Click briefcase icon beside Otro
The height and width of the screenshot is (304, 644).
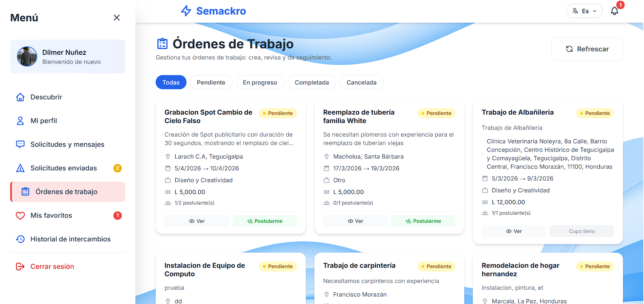(x=327, y=180)
